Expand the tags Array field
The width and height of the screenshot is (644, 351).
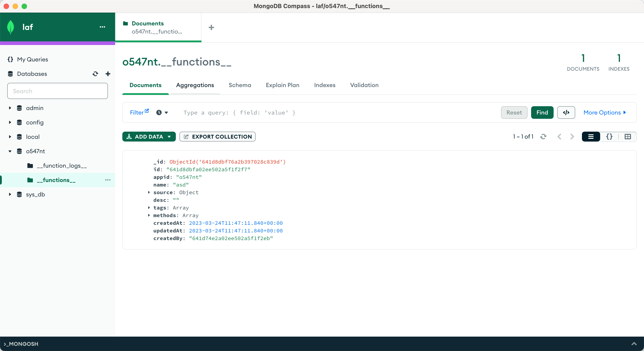pos(149,208)
